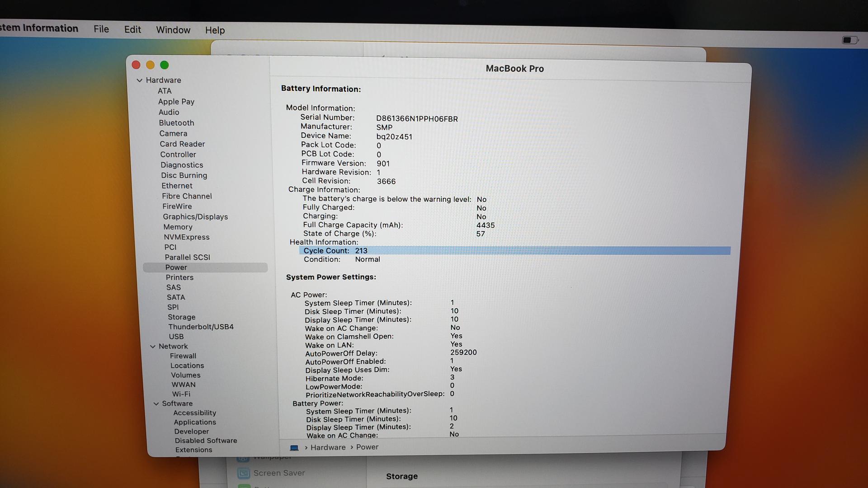Select Fibre Channel in the sidebar
The height and width of the screenshot is (488, 868).
187,196
